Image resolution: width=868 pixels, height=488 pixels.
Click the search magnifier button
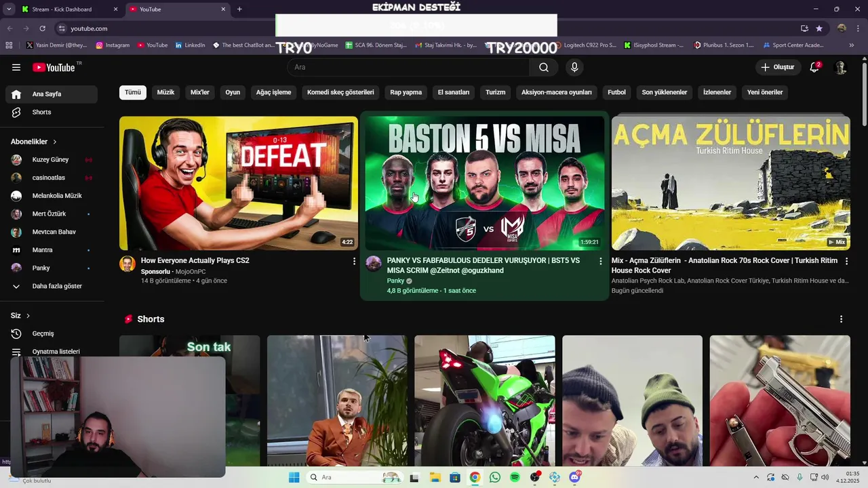coord(544,67)
